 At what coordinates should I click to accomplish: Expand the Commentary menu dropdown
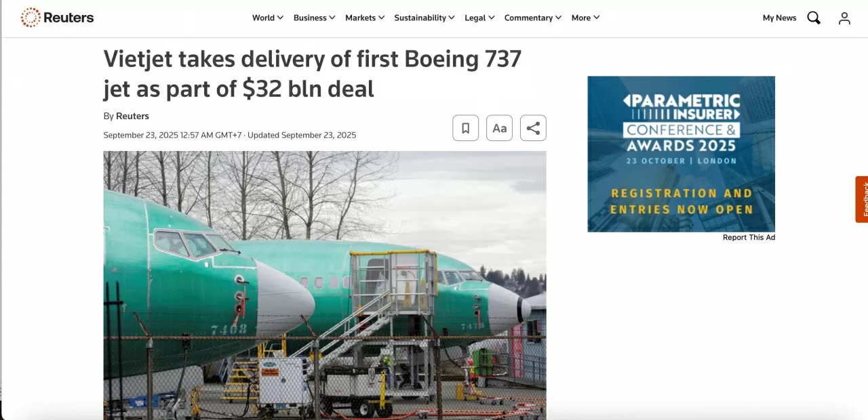click(x=533, y=18)
